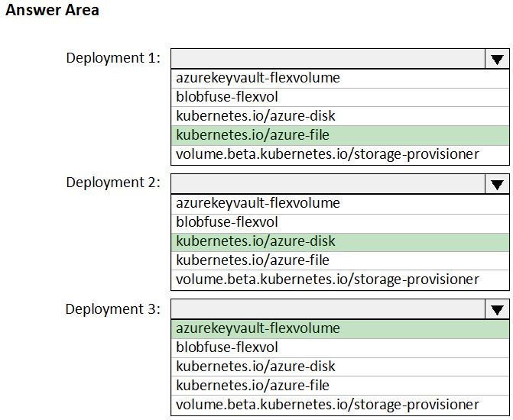Click the Deployment 2 selection field
The image size is (513, 420).
[328, 184]
